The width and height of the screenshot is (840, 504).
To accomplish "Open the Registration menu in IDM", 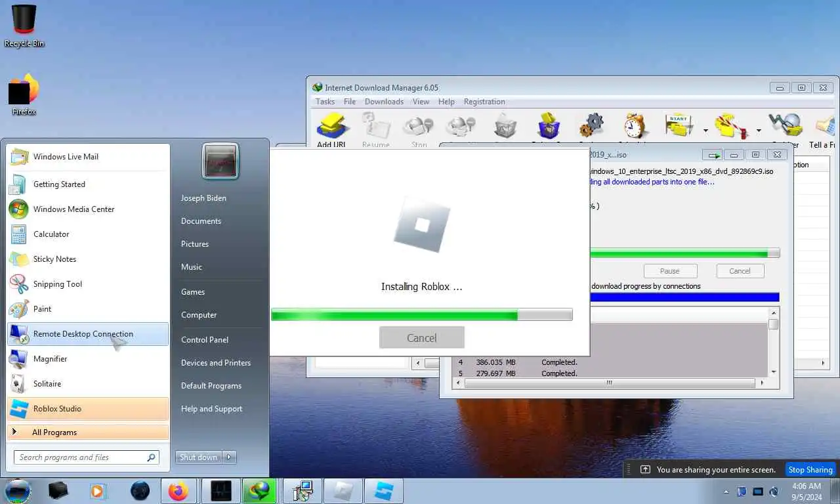I will (x=484, y=102).
